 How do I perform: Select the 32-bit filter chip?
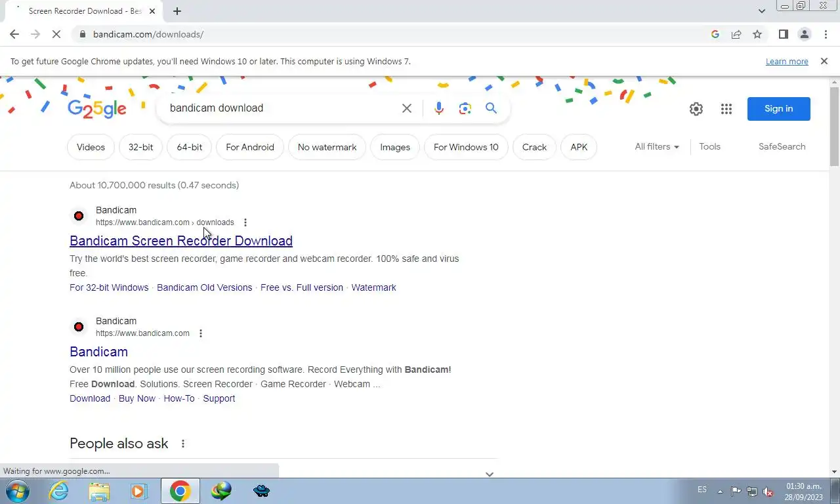pyautogui.click(x=140, y=147)
